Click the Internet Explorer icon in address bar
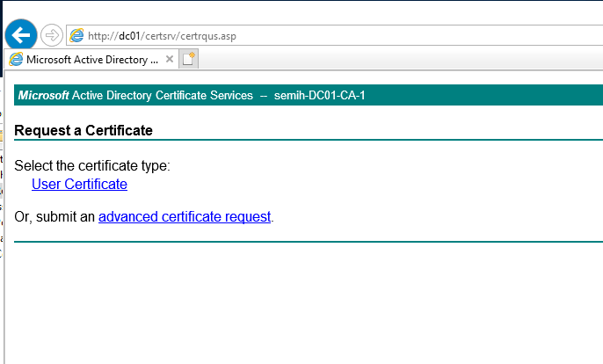The width and height of the screenshot is (603, 364). (x=77, y=36)
